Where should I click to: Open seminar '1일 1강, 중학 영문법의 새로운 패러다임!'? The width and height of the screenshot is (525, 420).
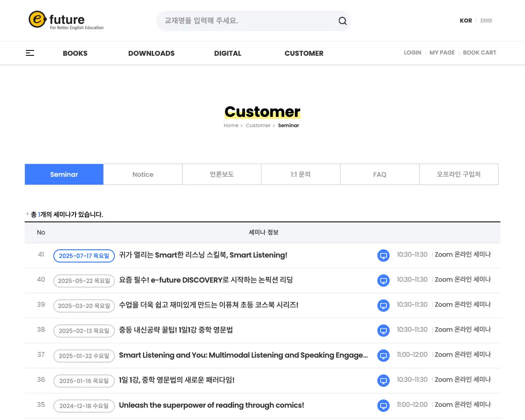pos(177,380)
